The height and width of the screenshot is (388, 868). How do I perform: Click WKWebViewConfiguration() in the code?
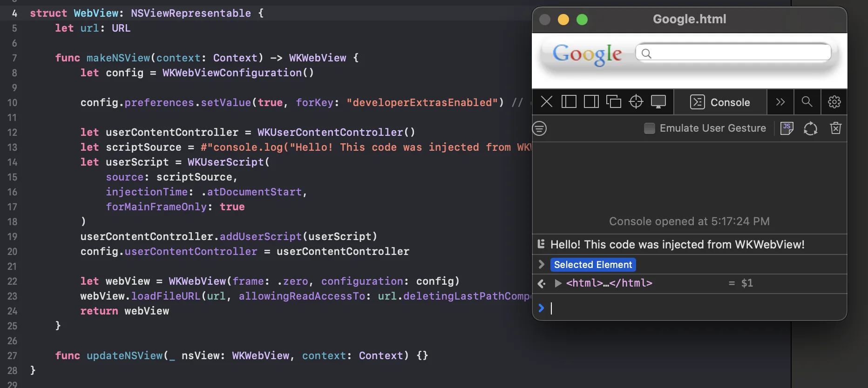[x=238, y=73]
